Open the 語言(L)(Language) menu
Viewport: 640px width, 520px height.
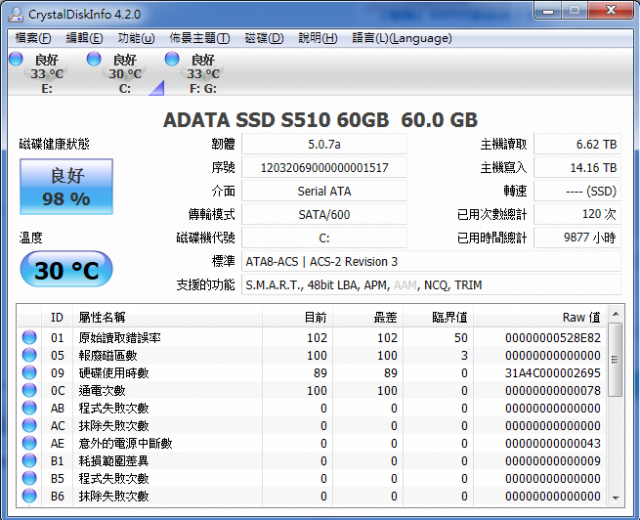pos(402,38)
